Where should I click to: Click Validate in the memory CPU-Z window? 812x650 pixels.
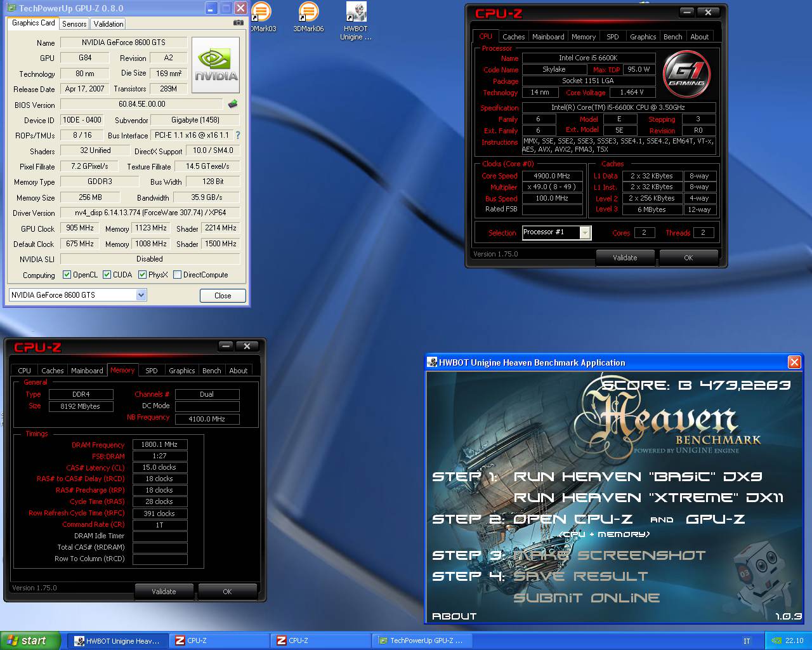(164, 592)
